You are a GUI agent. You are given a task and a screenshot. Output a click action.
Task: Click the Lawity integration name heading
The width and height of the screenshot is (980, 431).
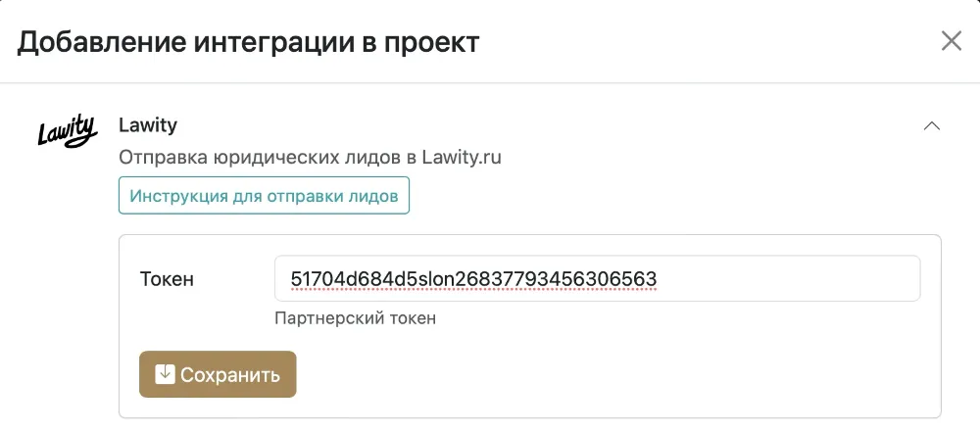point(147,125)
